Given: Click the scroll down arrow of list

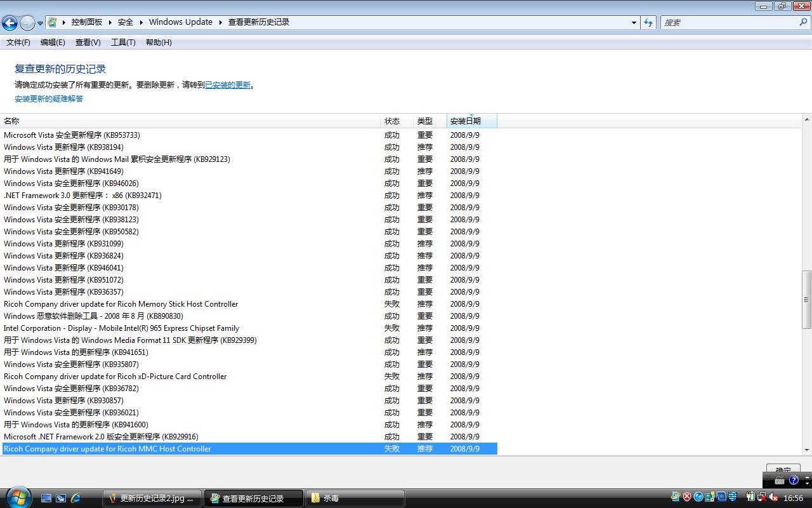Looking at the screenshot, I should point(807,450).
